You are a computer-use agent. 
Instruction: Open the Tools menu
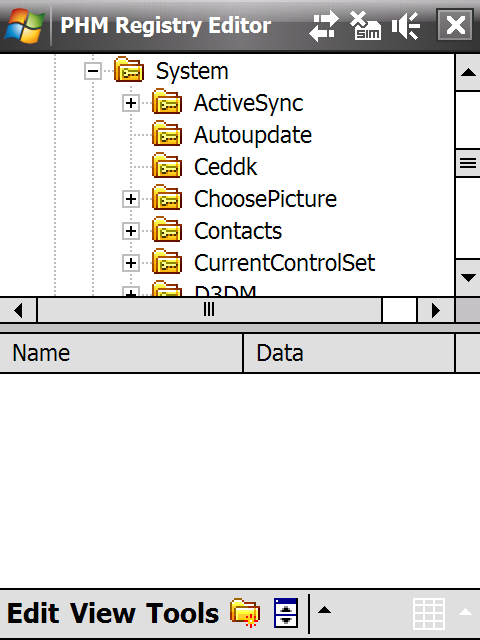coord(182,613)
